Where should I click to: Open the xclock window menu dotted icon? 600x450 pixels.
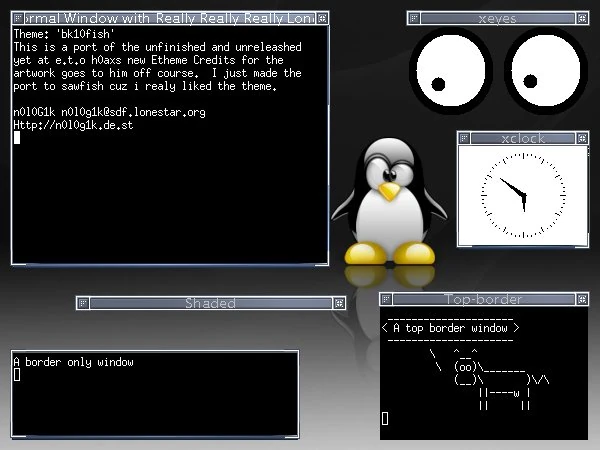464,138
